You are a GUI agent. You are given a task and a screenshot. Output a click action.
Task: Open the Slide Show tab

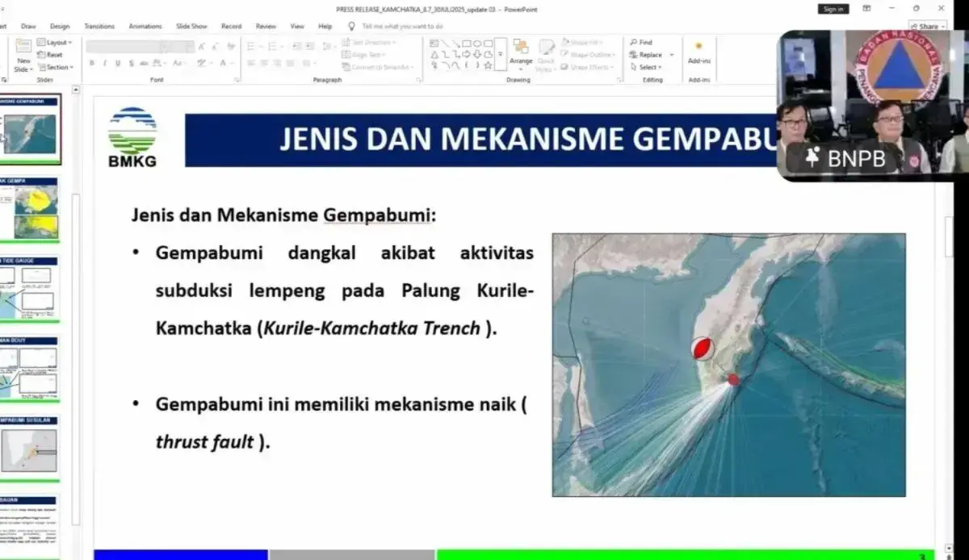(x=191, y=26)
